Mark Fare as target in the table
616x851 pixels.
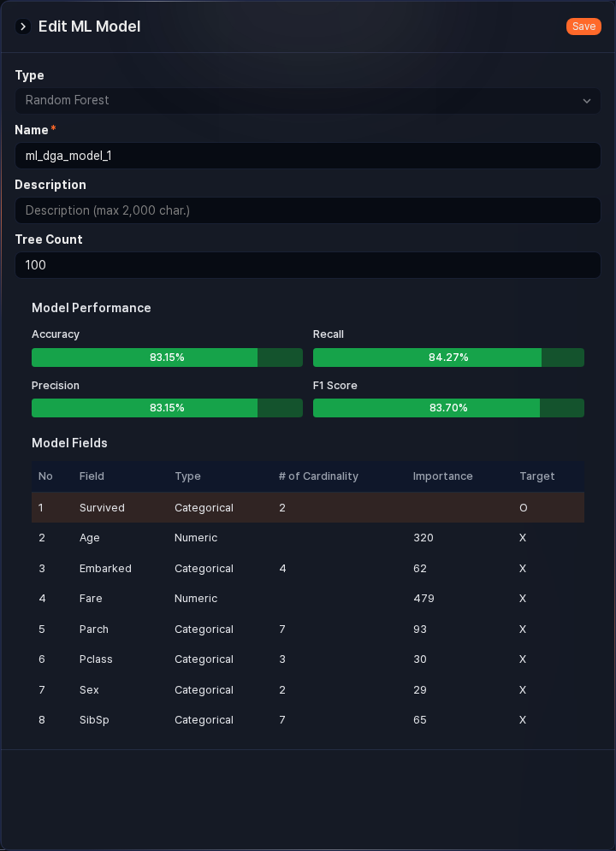click(523, 599)
